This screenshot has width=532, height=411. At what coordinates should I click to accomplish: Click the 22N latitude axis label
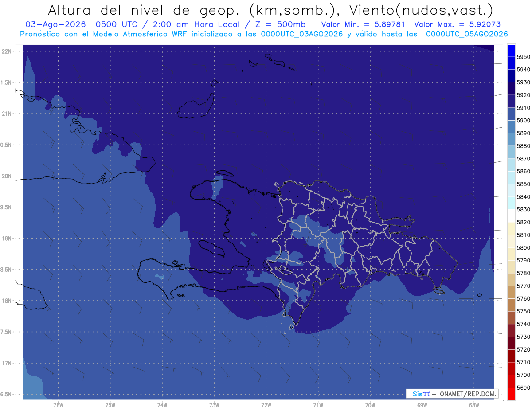(x=7, y=51)
